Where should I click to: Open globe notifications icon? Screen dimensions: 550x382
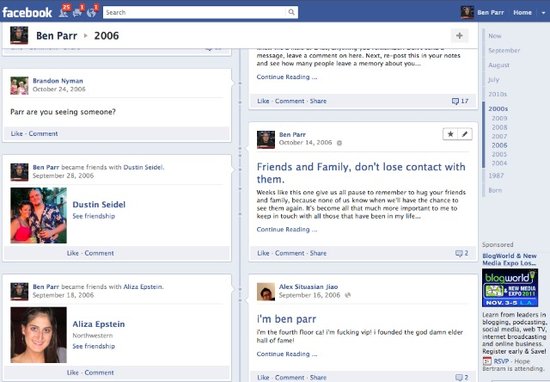[91, 13]
